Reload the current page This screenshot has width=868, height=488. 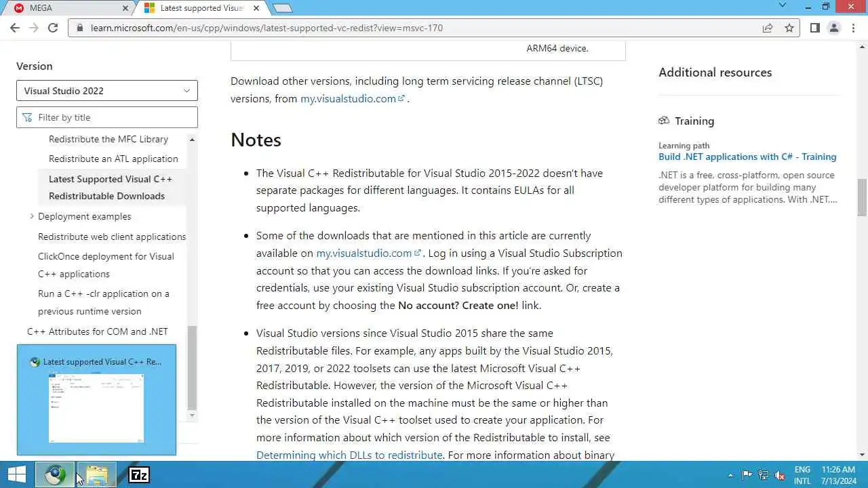click(53, 28)
